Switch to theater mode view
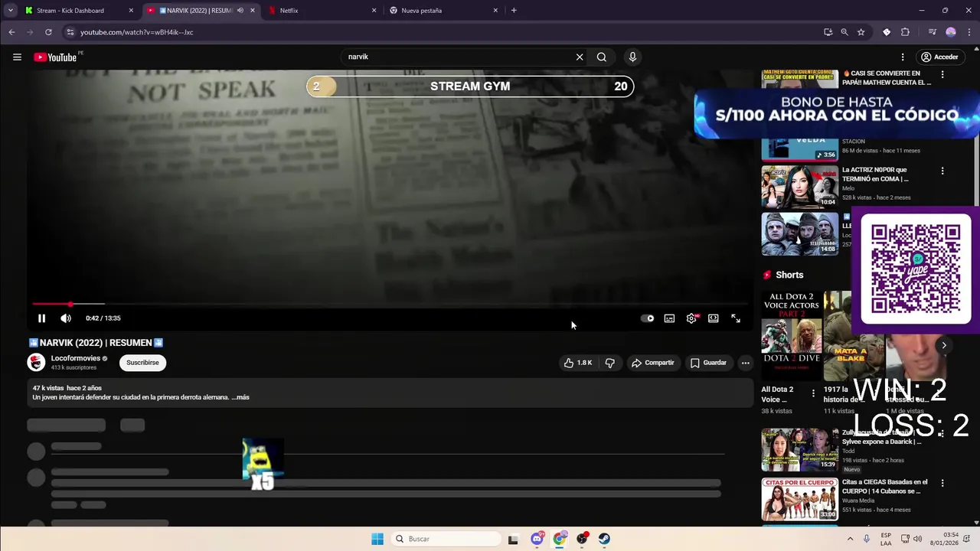The height and width of the screenshot is (551, 980). [714, 318]
